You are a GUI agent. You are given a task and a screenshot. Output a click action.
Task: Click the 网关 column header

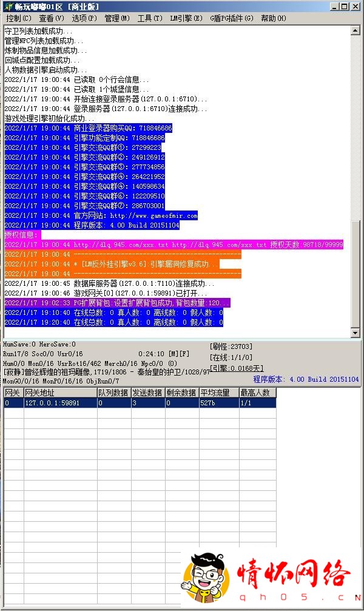click(x=13, y=393)
